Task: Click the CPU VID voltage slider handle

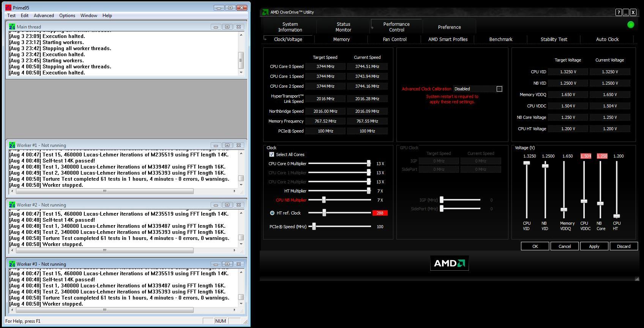Action: pos(526,163)
